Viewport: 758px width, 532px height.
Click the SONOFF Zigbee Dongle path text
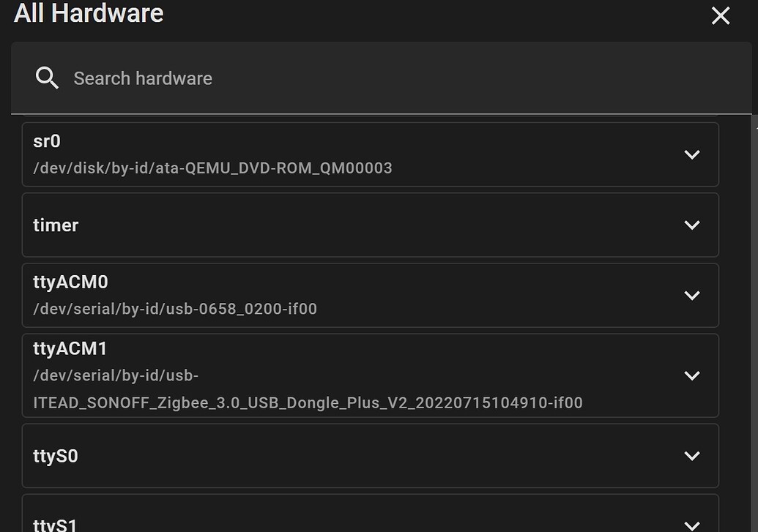tap(308, 389)
